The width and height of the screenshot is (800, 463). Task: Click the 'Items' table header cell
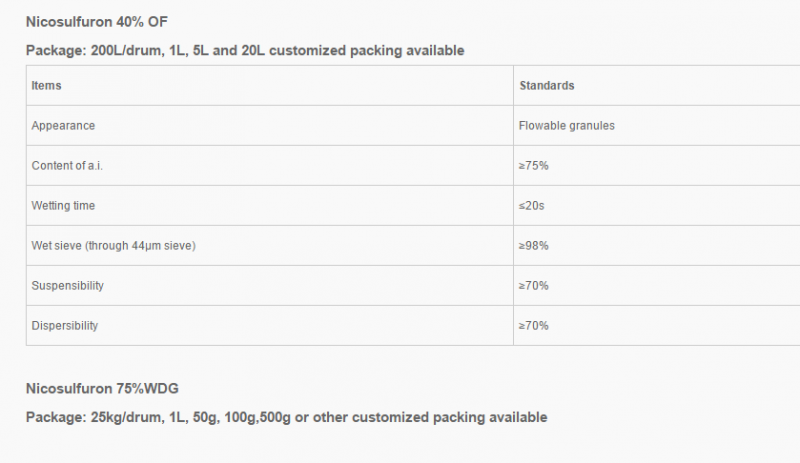[x=47, y=86]
